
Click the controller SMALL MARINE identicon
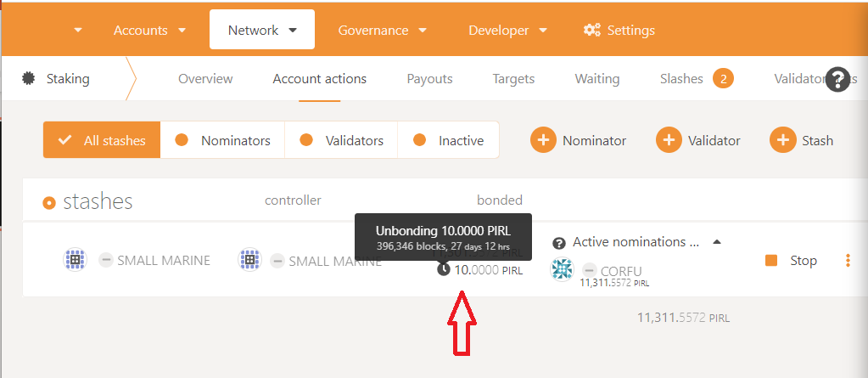[249, 259]
